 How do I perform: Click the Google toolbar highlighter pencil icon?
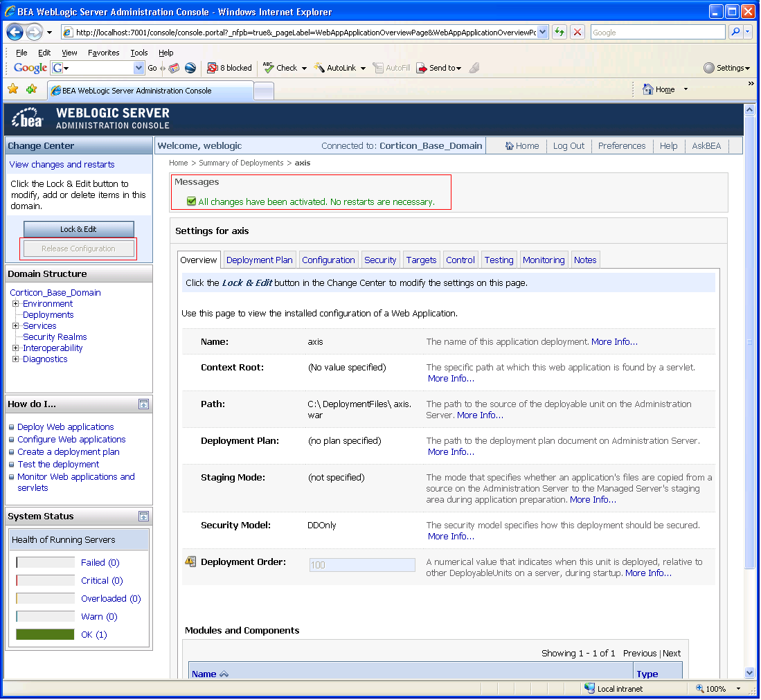tap(474, 67)
